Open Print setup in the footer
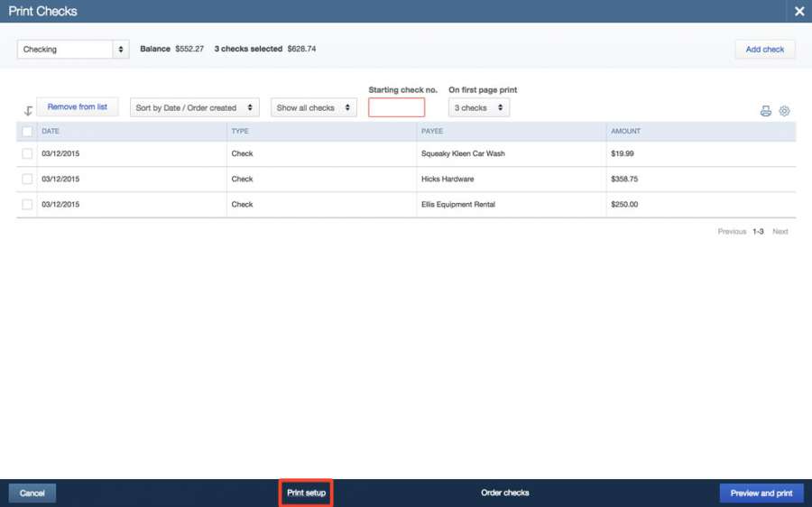Image resolution: width=812 pixels, height=507 pixels. coord(306,493)
